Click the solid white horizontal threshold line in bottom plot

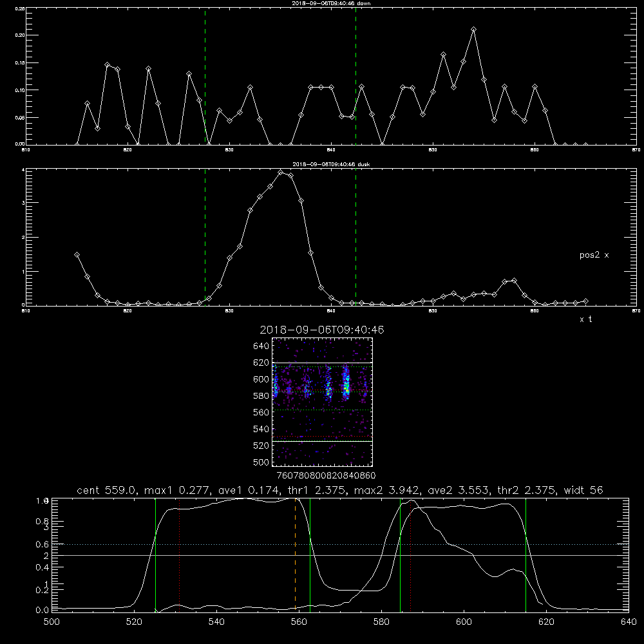pyautogui.click(x=340, y=555)
